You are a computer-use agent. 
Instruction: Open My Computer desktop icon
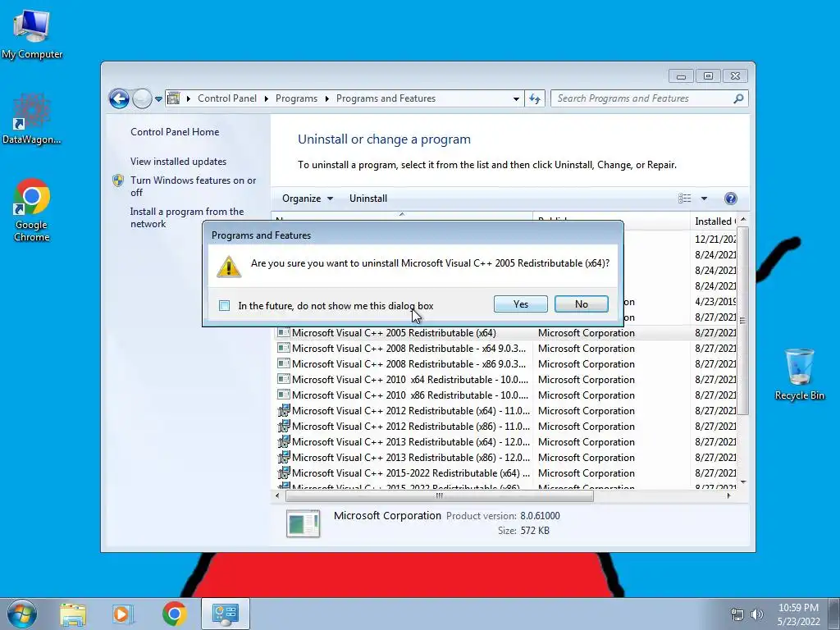[32, 33]
